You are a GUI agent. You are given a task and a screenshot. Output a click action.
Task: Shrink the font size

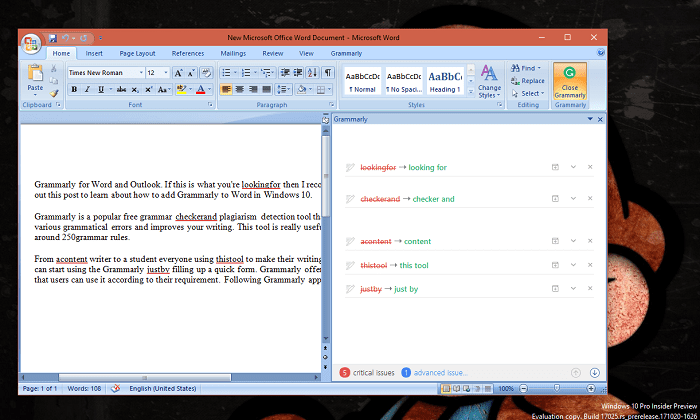tap(191, 73)
